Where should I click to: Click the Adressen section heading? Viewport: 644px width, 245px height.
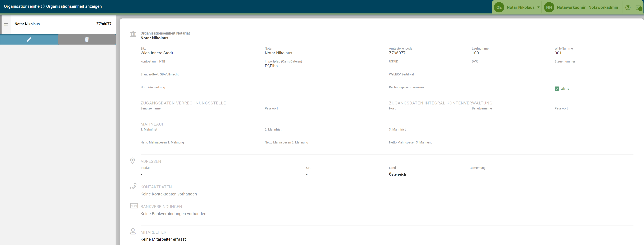click(151, 161)
